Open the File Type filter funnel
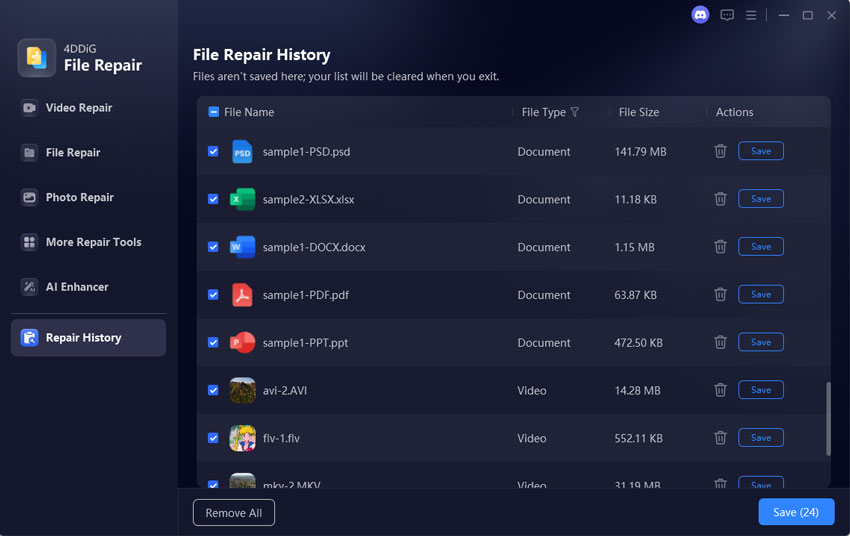 pyautogui.click(x=575, y=112)
